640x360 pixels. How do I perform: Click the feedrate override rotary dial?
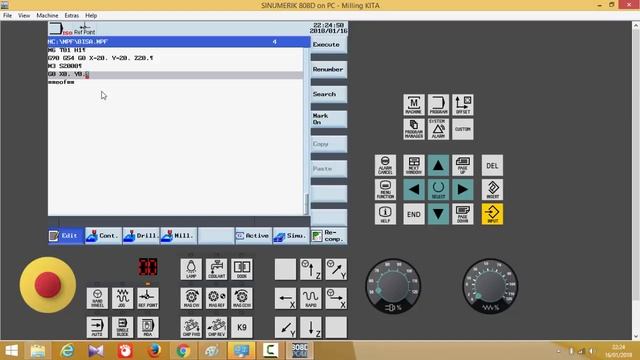tap(490, 285)
